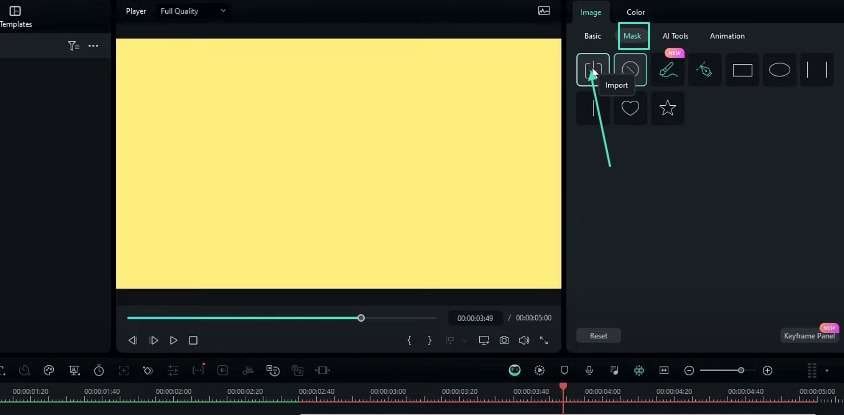Click the filter icon in media panel
This screenshot has width=844, height=415.
73,46
